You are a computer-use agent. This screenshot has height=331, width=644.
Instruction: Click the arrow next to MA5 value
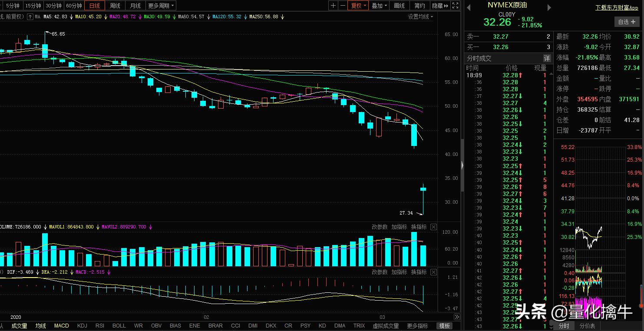[x=71, y=17]
